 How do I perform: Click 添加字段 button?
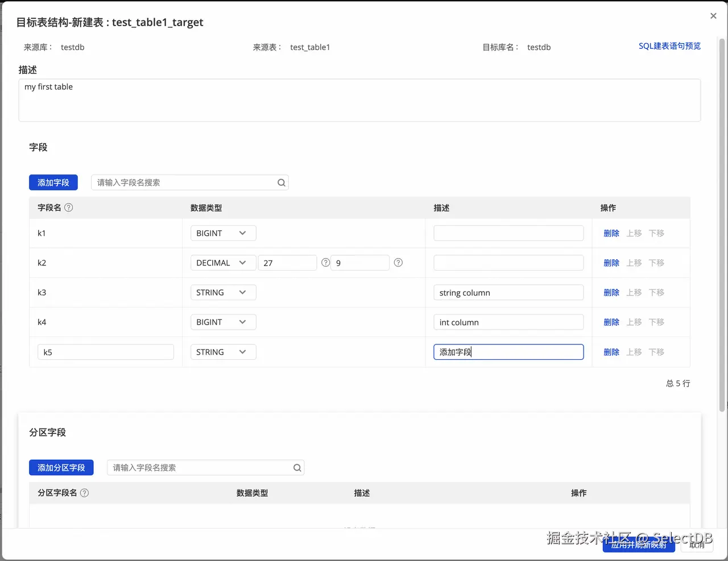(x=53, y=182)
